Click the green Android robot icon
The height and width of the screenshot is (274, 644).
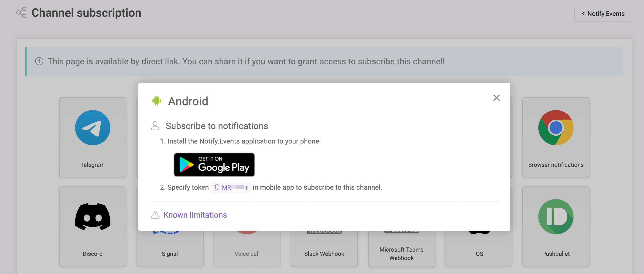[x=157, y=101]
